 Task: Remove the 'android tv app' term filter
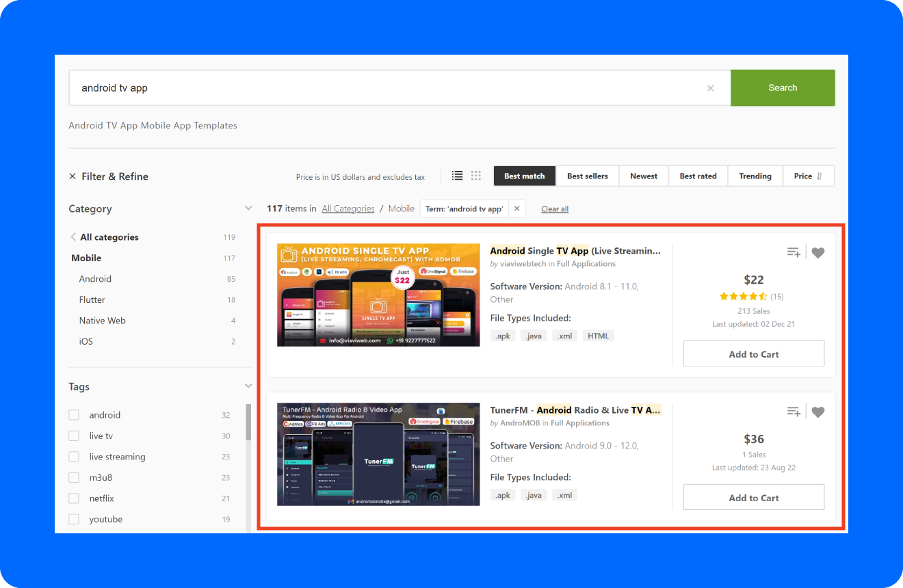click(516, 209)
